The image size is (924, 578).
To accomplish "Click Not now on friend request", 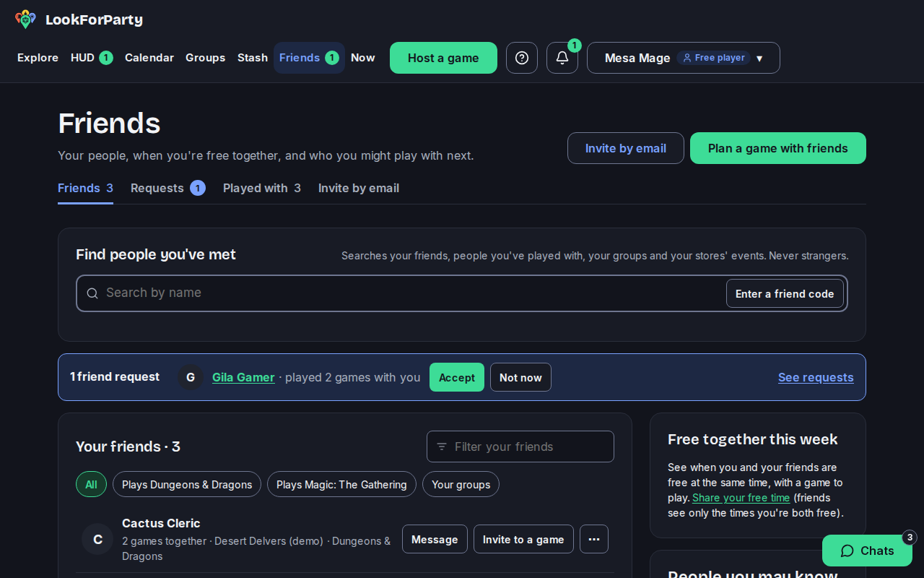I will click(x=520, y=377).
